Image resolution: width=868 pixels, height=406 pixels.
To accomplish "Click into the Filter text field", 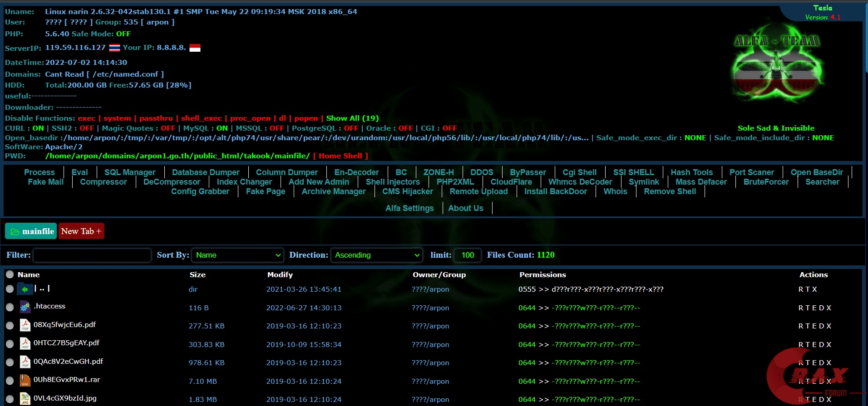I will click(92, 255).
